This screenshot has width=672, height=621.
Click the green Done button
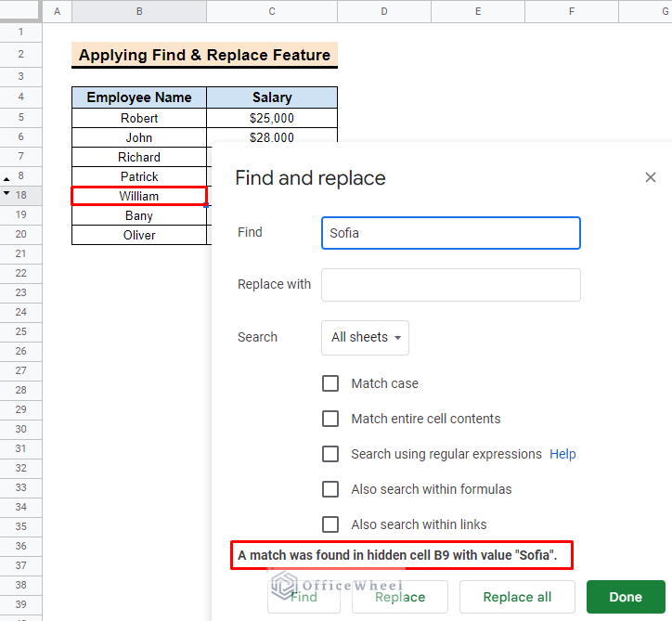[626, 597]
